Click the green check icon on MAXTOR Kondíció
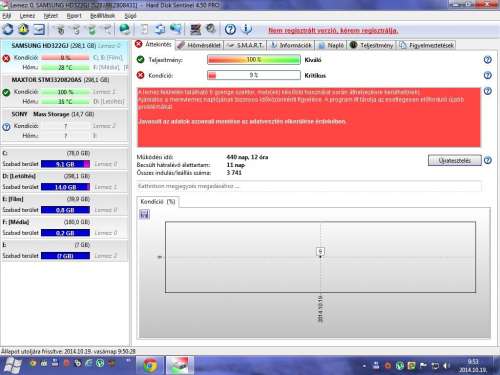The width and height of the screenshot is (500, 375). (6, 92)
